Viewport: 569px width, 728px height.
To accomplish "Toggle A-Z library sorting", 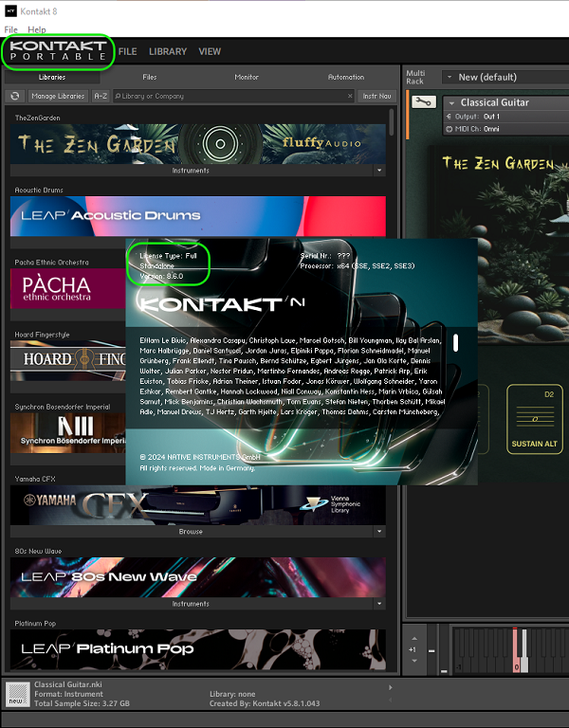I will click(101, 96).
